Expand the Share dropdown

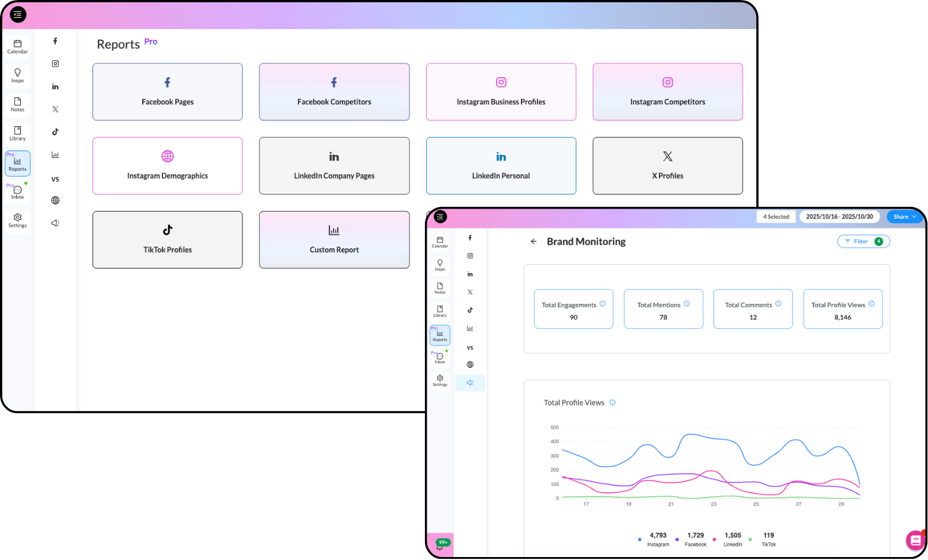pyautogui.click(x=904, y=217)
